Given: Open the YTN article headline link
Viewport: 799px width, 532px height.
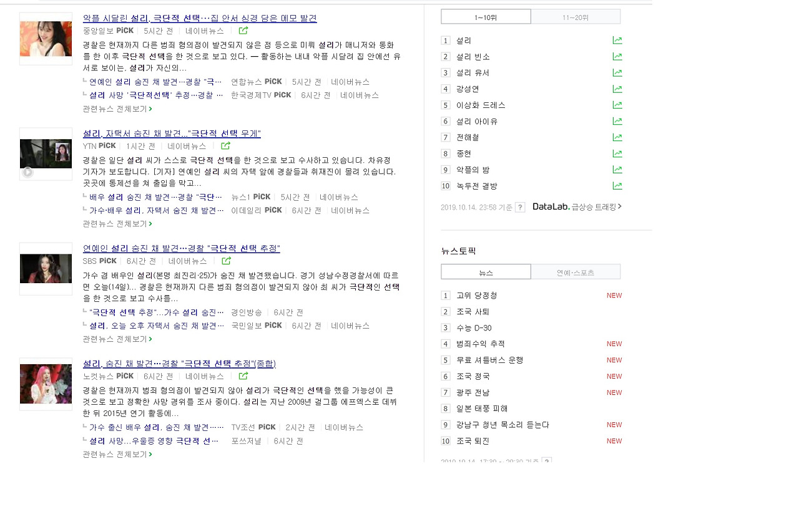Looking at the screenshot, I should [x=172, y=133].
